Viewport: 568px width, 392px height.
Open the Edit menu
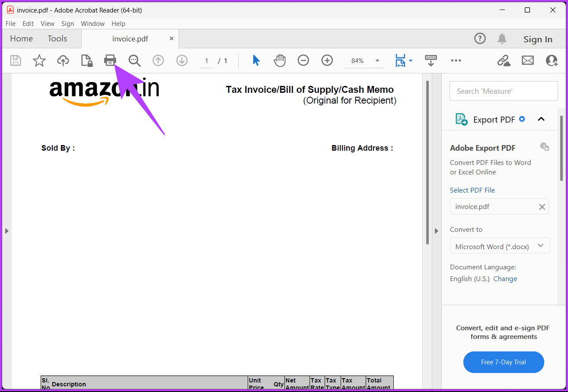coord(28,24)
